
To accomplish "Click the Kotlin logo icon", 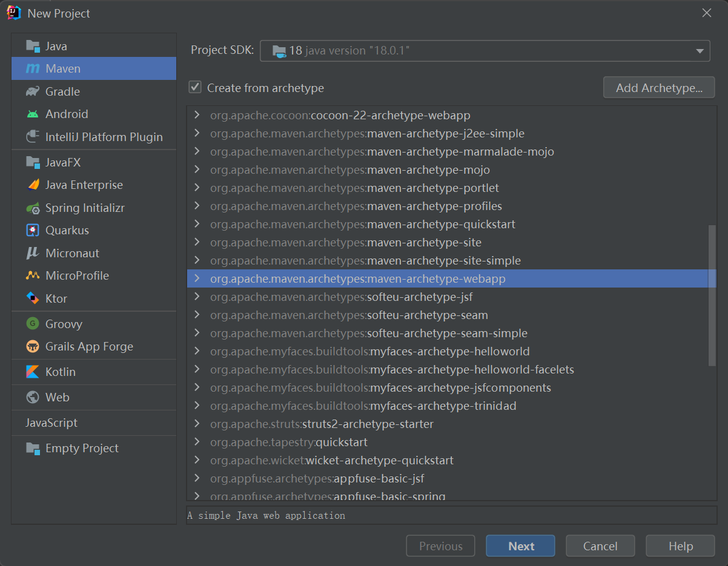I will (33, 372).
